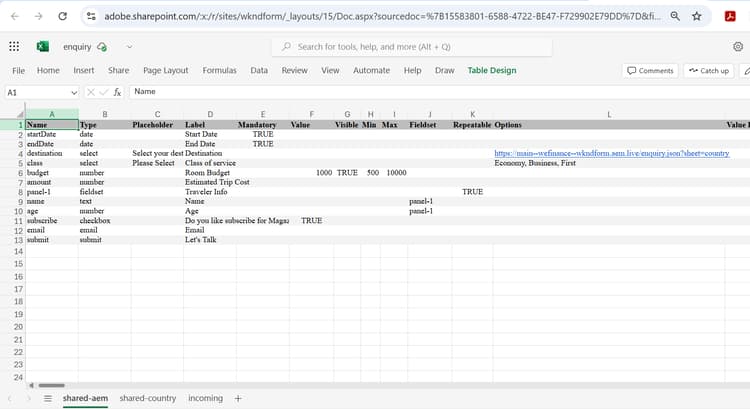Open the File menu

(18, 70)
